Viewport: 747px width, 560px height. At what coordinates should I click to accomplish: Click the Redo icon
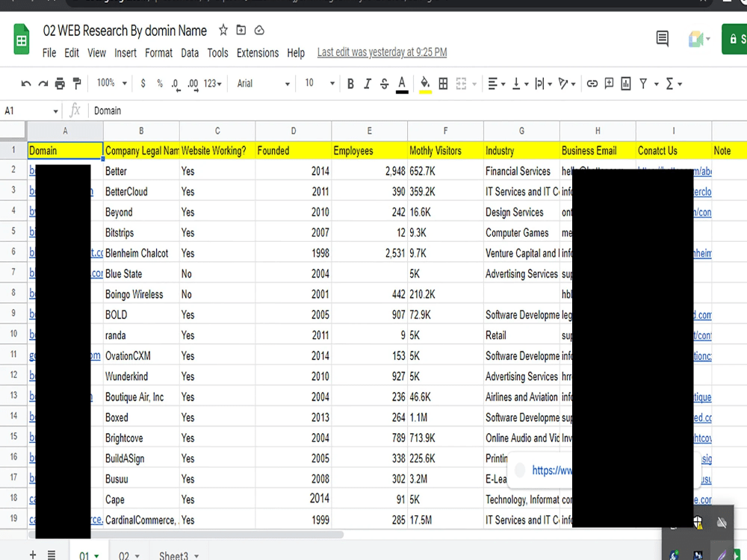pyautogui.click(x=43, y=84)
